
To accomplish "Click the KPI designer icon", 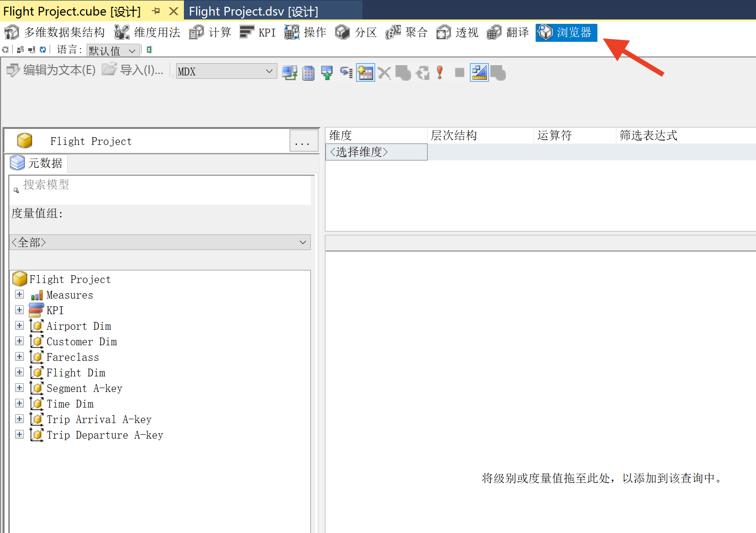I will (247, 32).
